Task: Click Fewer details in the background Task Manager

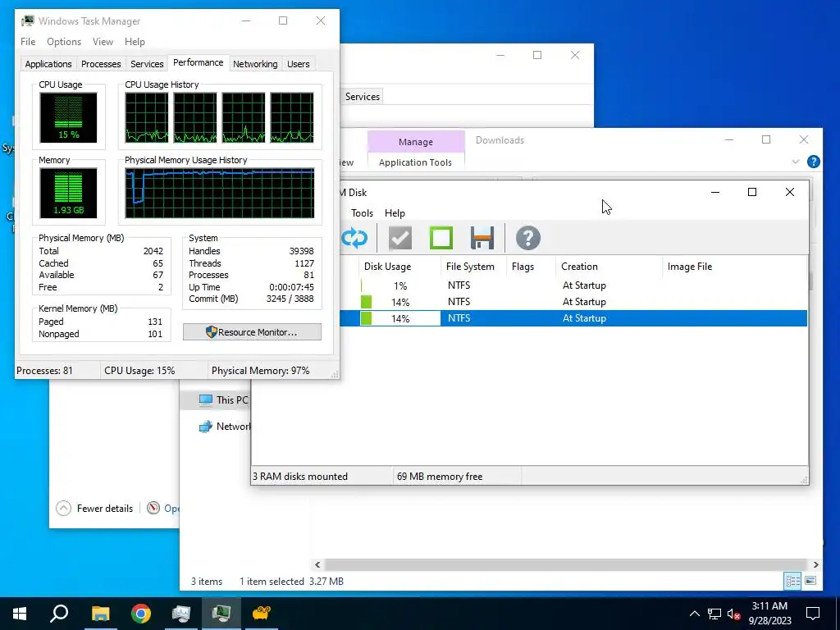Action: (105, 509)
